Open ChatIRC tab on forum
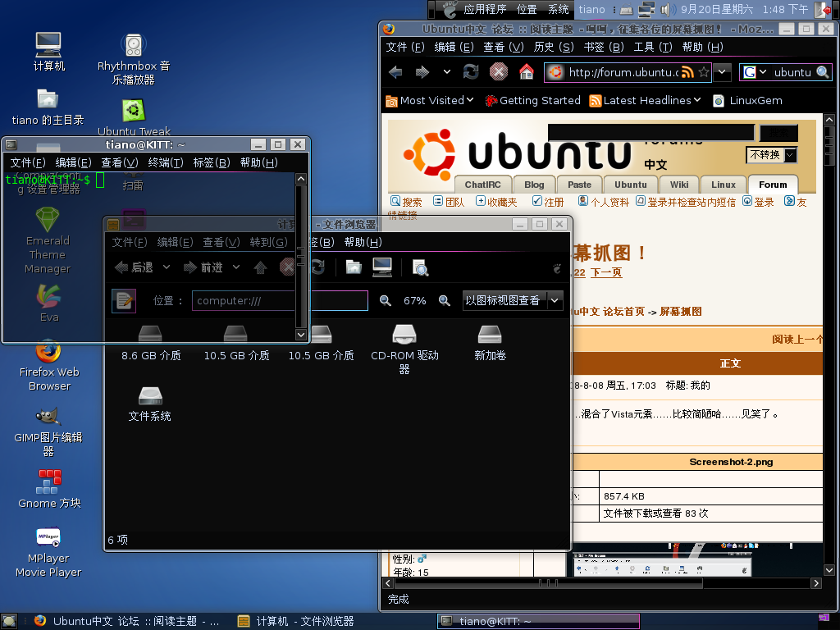 click(x=482, y=185)
